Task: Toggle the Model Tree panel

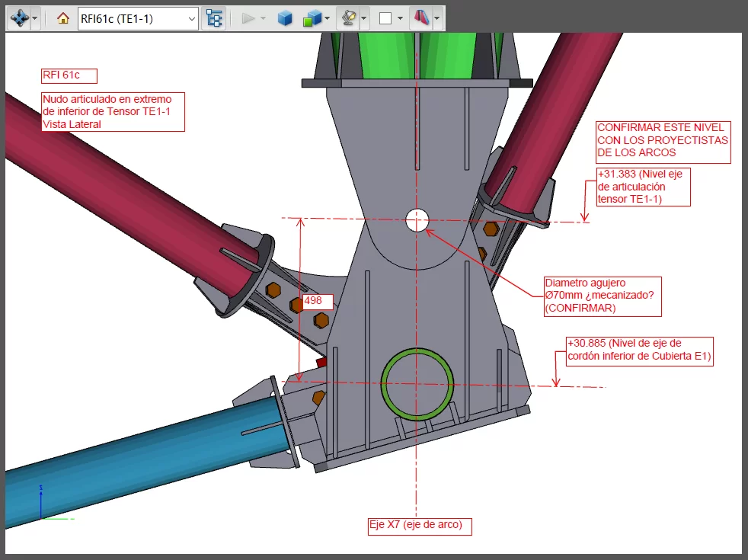Action: [214, 18]
